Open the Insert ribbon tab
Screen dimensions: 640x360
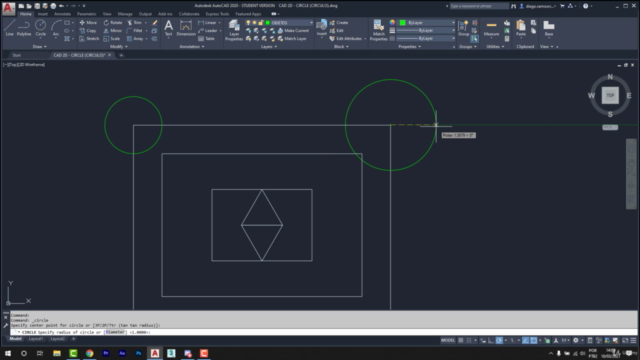point(42,14)
